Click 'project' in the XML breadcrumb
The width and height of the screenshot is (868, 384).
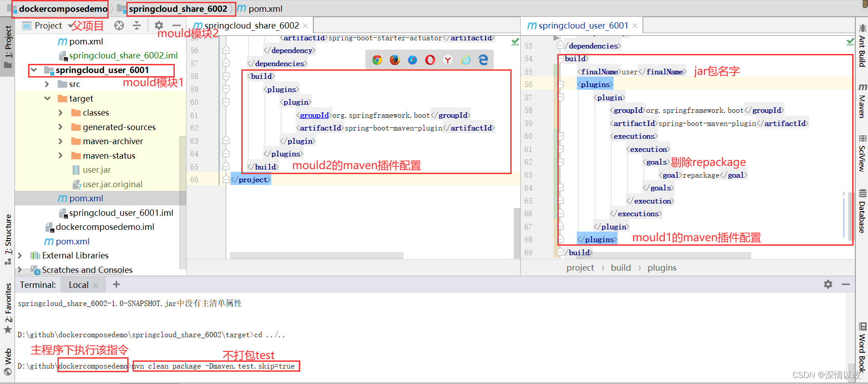[580, 267]
